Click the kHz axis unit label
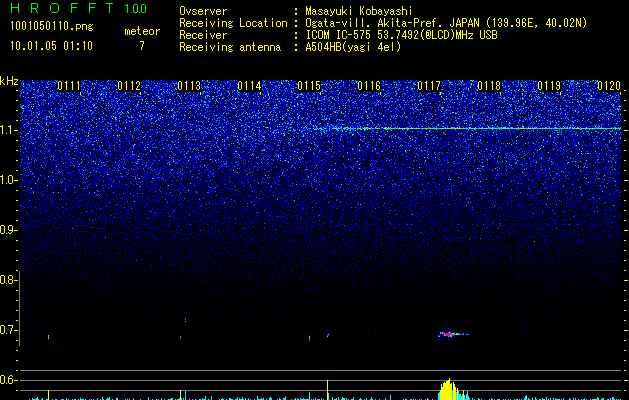 [x=9, y=81]
